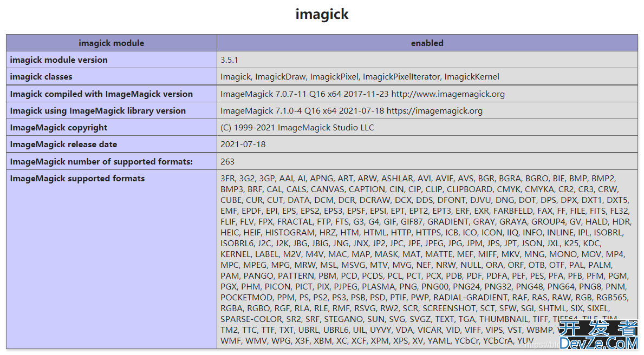Select the "imagick module version" row label
The image size is (644, 355).
(58, 60)
